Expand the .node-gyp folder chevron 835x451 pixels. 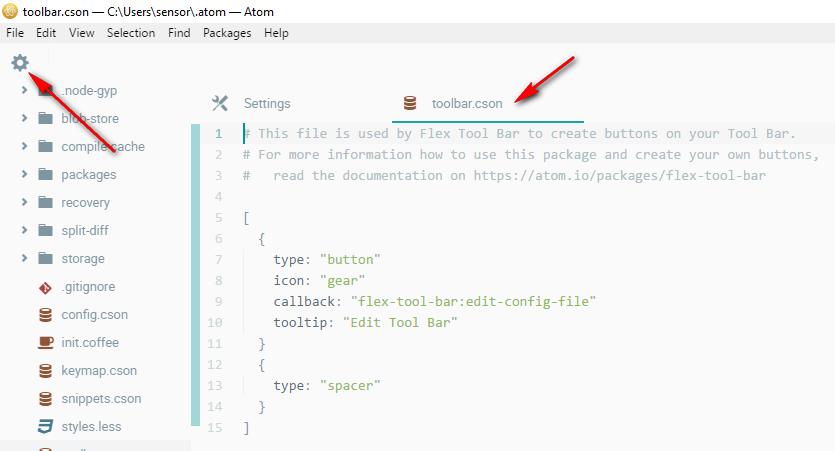pos(24,89)
